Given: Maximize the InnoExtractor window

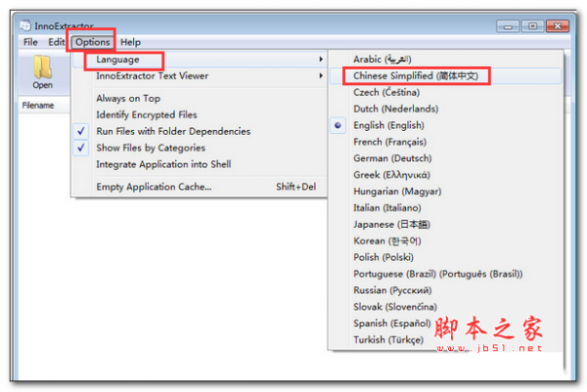Looking at the screenshot, I should click(532, 26).
